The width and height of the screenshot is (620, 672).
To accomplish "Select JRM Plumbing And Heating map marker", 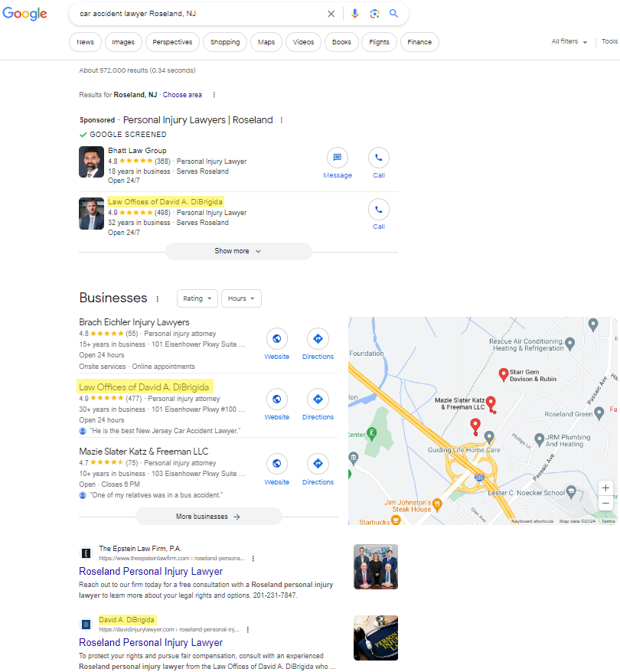I will pos(540,439).
